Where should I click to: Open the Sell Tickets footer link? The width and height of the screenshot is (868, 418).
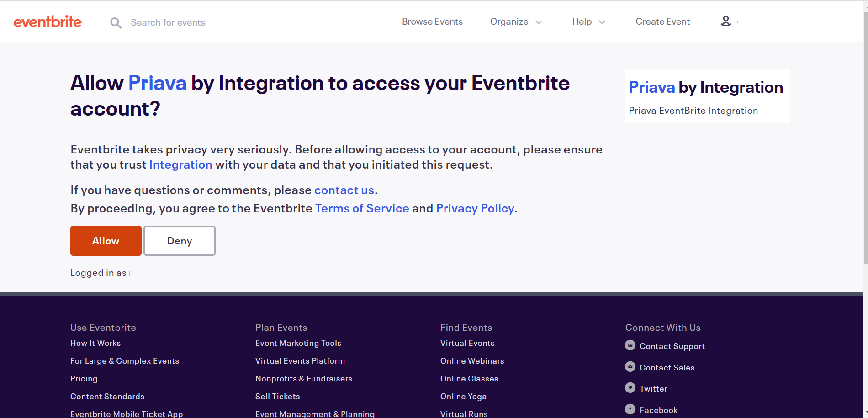point(278,397)
